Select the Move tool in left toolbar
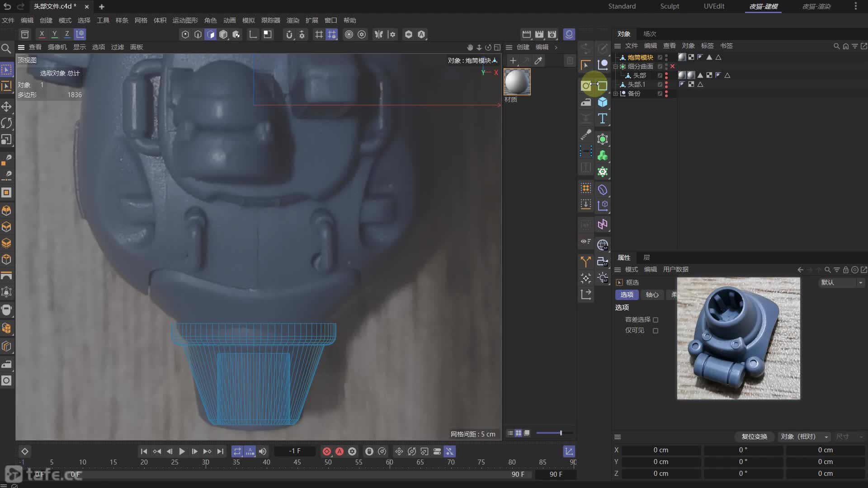Screen dimensions: 868x488 [6, 107]
